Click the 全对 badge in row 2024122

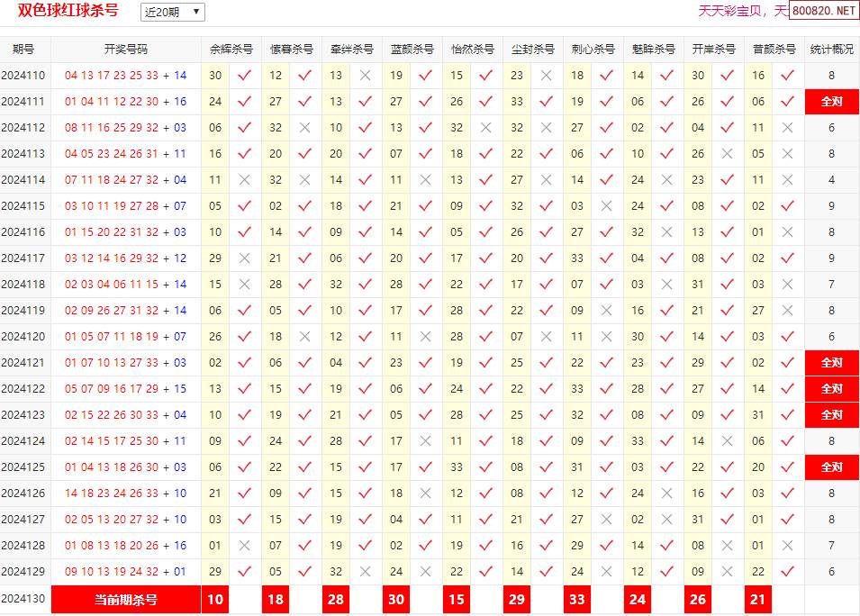point(831,389)
